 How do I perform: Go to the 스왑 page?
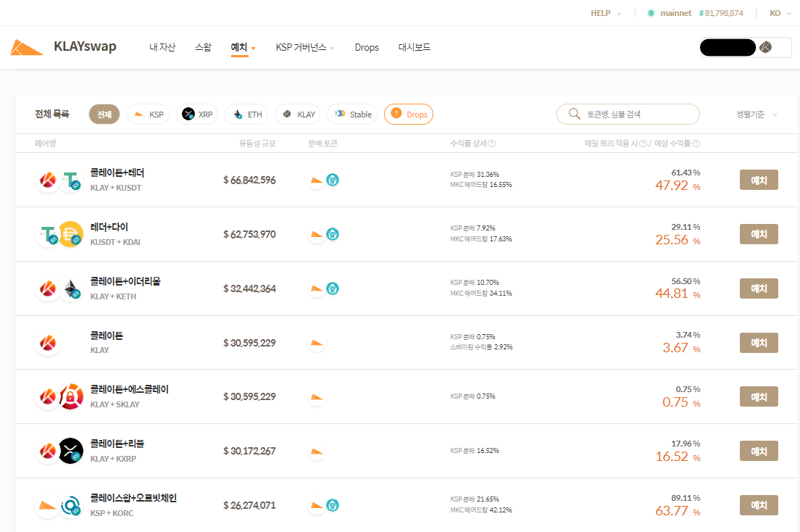203,48
